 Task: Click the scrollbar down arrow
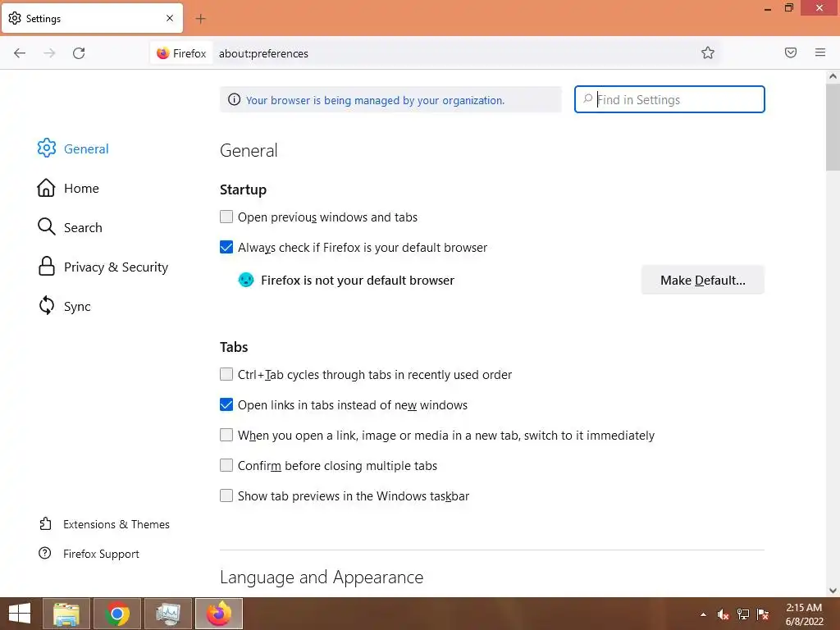833,591
